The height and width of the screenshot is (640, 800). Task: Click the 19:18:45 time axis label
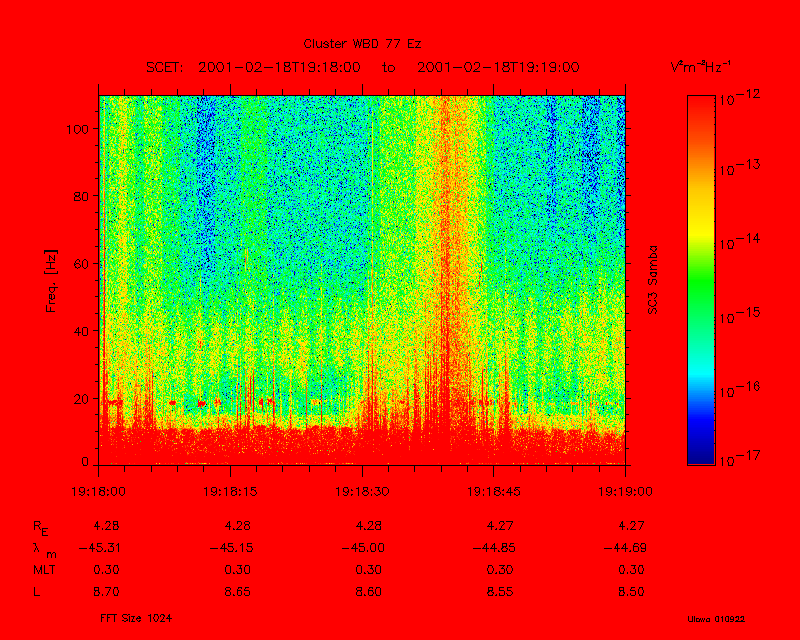tap(493, 491)
